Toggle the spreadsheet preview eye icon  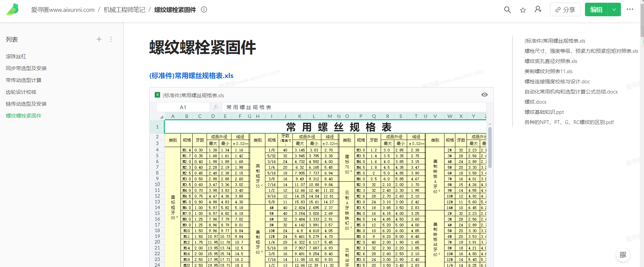coord(485,95)
